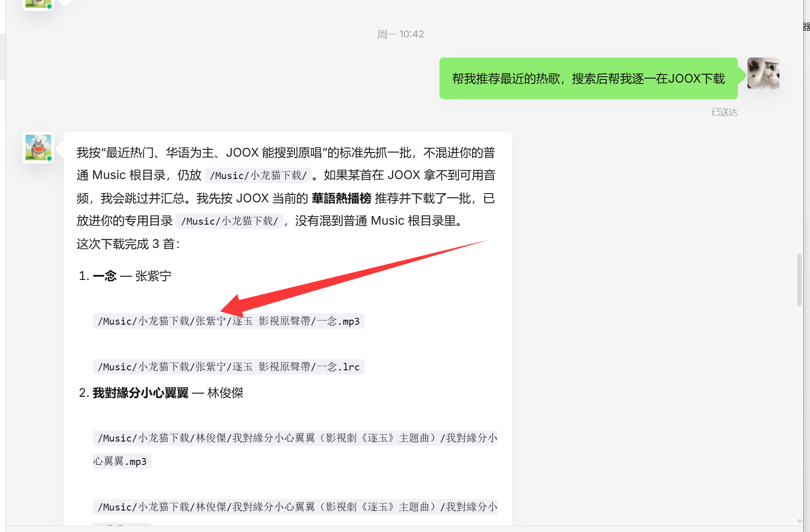Click the last visible 林俊傑 path line
This screenshot has height=532, width=810.
[295, 507]
